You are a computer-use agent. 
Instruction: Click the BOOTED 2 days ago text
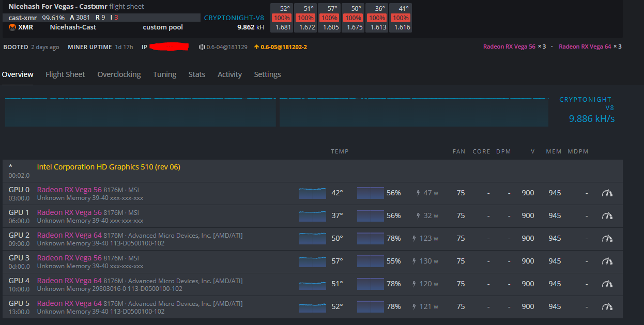click(31, 47)
